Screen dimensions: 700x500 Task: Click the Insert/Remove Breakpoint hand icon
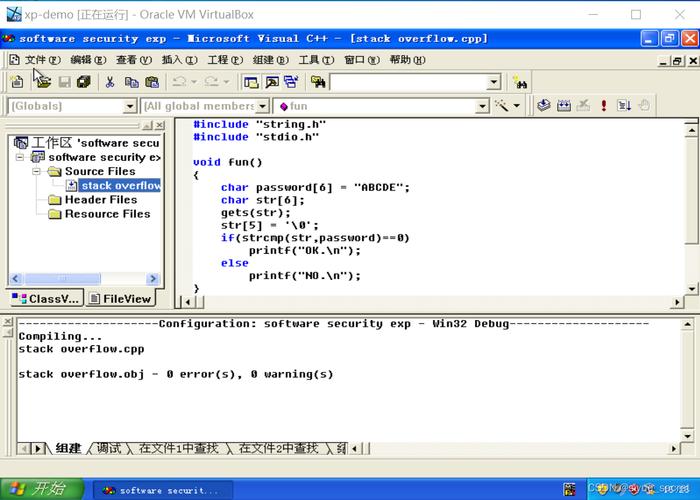(x=645, y=105)
